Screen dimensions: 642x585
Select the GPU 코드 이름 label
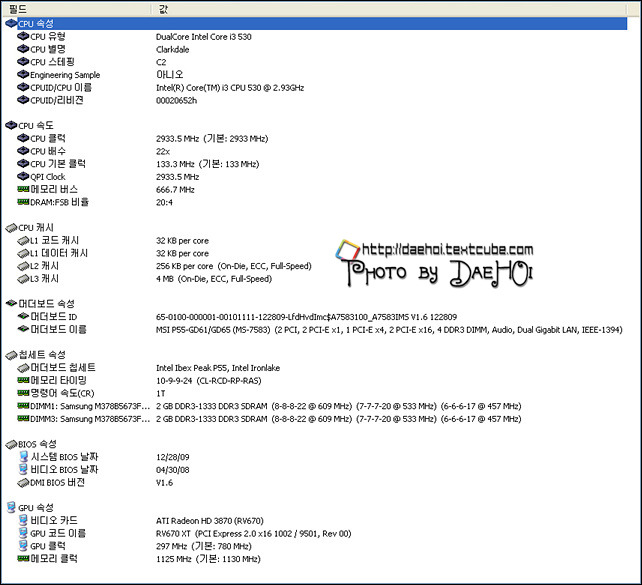(58, 533)
